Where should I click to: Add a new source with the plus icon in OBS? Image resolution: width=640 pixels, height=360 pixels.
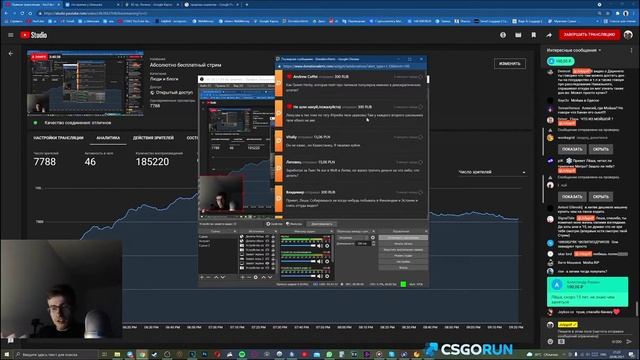pos(242,277)
